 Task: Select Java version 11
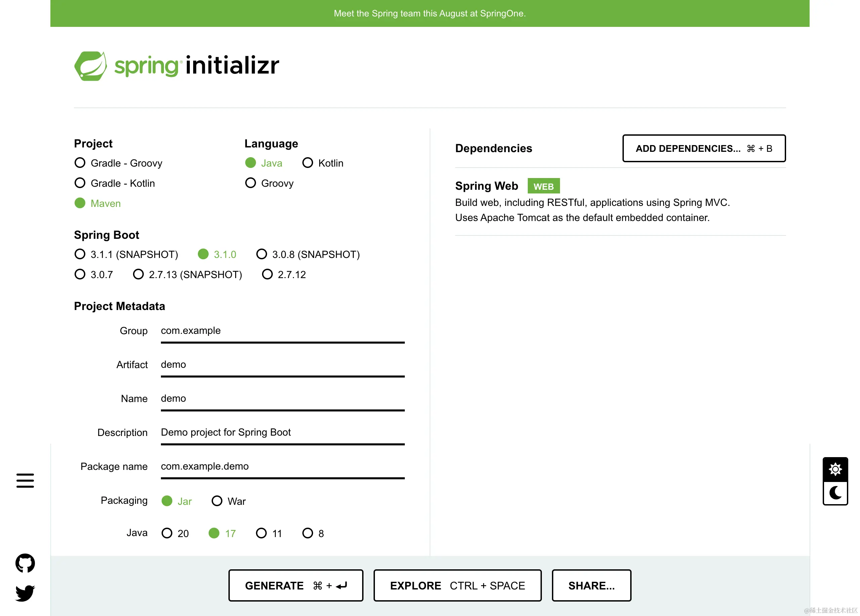tap(262, 533)
